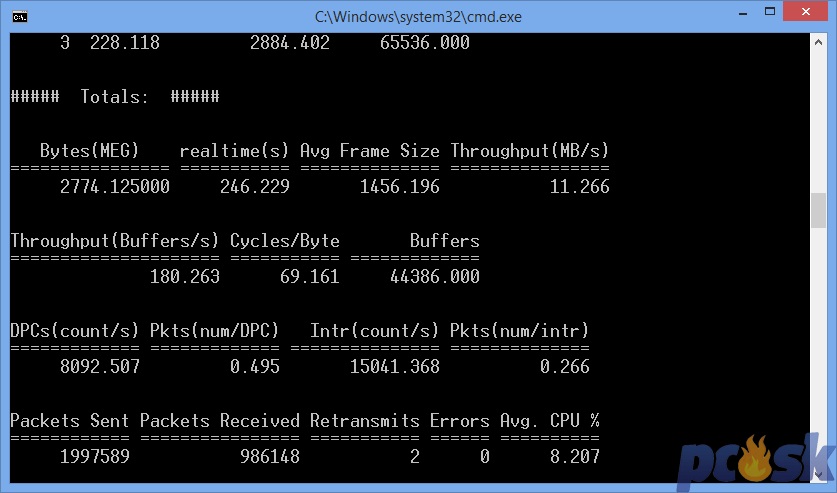Minimize the cmd.exe window
Viewport: 837px width, 493px height.
pyautogui.click(x=743, y=14)
